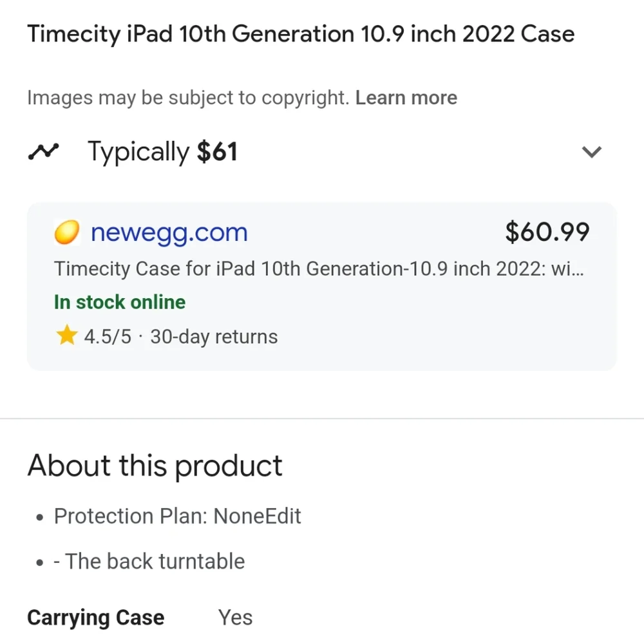This screenshot has width=644, height=644.
Task: Open the newegg.com seller link
Action: tap(169, 233)
